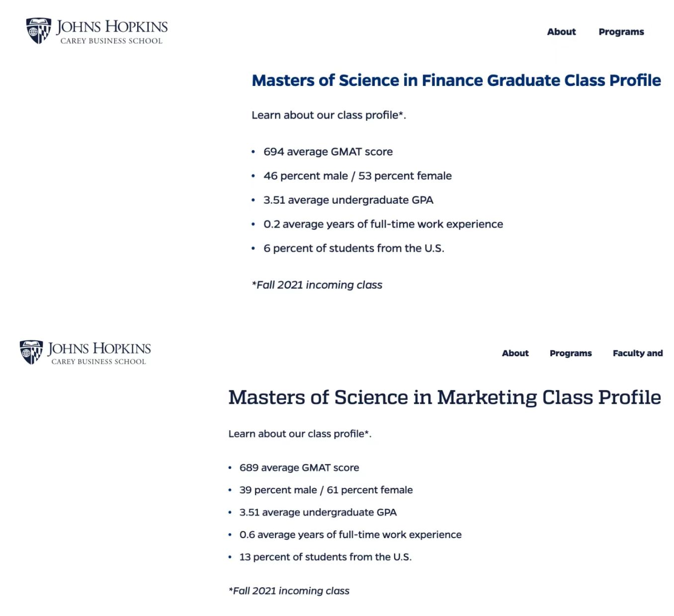Image resolution: width=674 pixels, height=616 pixels.
Task: Click 13 percent of students from U.S.
Action: click(x=326, y=557)
